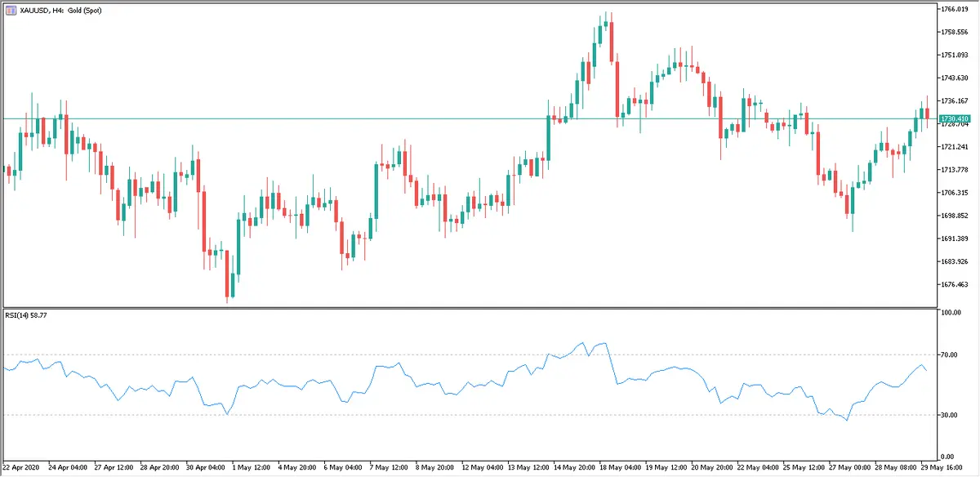This screenshot has width=980, height=477.
Task: Click the 1743.630 price axis label
Action: [954, 78]
